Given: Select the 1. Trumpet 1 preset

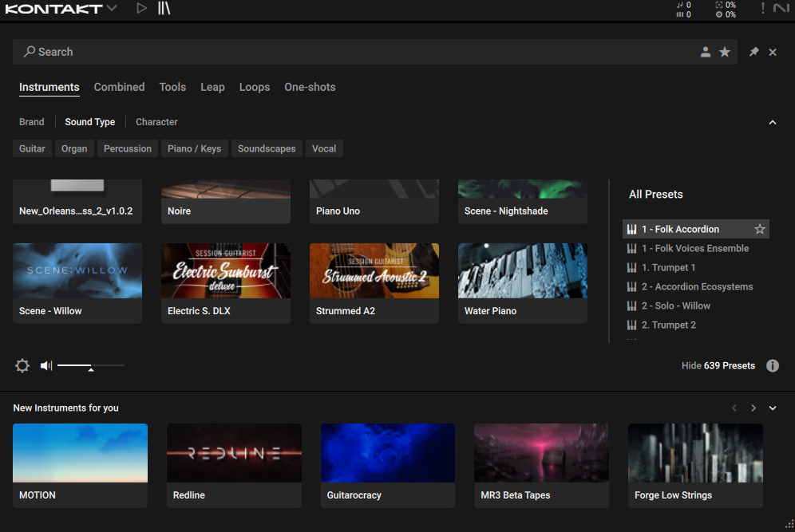Looking at the screenshot, I should point(696,267).
